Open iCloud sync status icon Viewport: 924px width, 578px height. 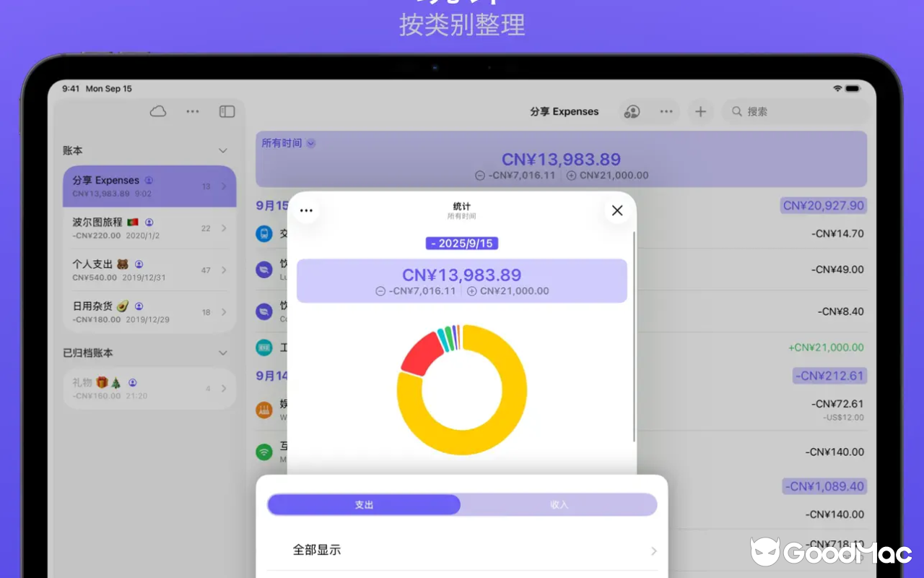tap(157, 111)
